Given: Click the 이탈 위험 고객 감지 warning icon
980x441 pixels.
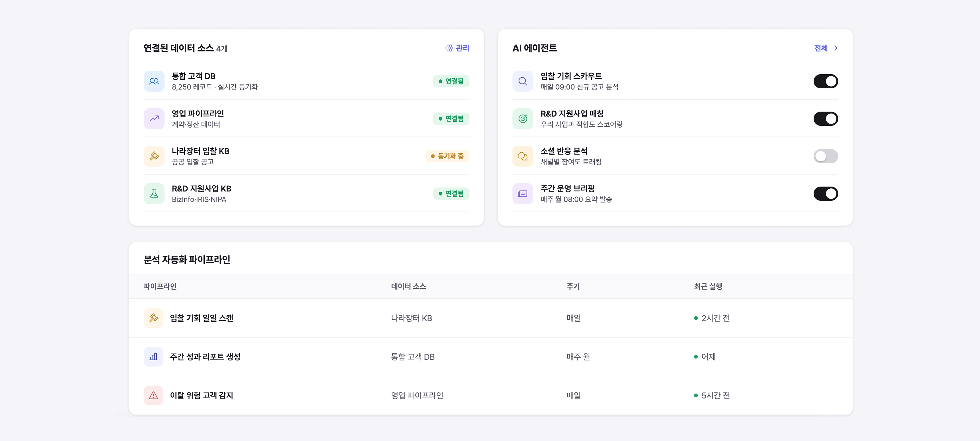Looking at the screenshot, I should pos(153,395).
